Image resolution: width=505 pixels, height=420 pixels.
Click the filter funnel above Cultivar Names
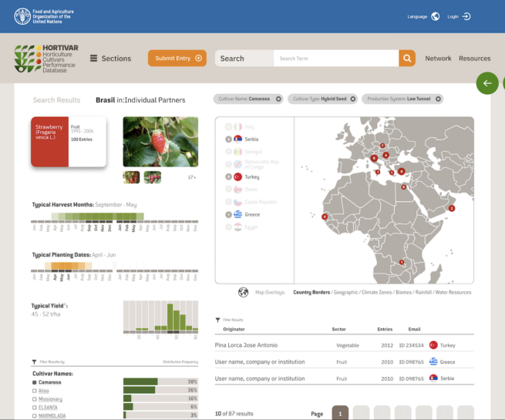(x=34, y=361)
